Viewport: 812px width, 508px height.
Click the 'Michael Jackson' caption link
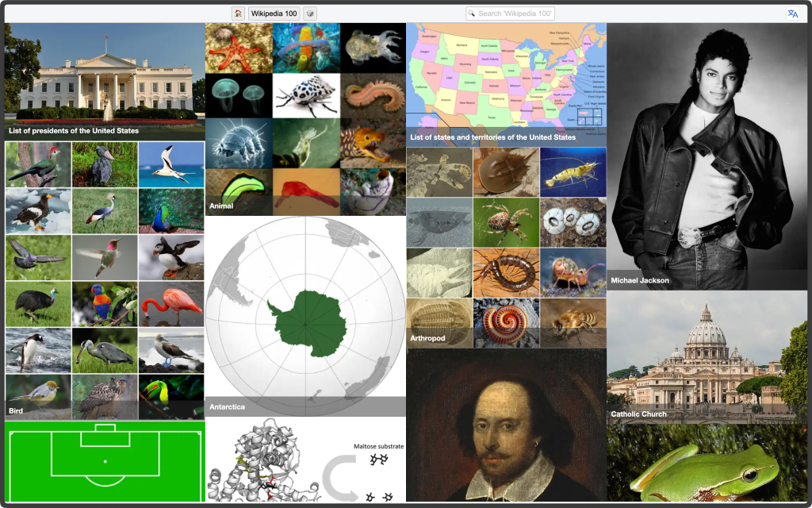(x=640, y=280)
